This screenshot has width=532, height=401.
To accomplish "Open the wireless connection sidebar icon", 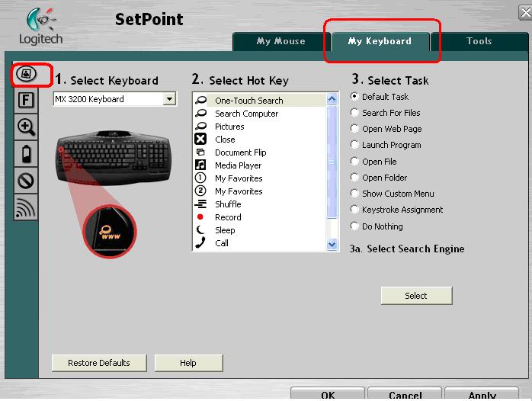I will coord(26,207).
